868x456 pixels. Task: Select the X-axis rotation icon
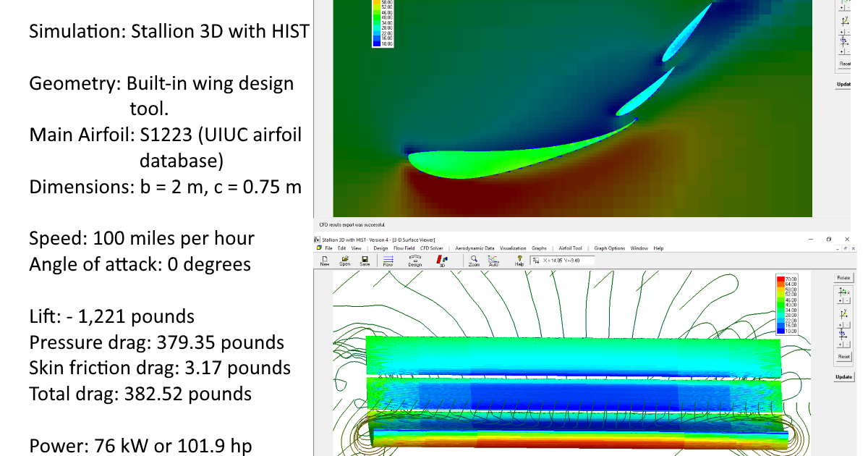click(842, 292)
